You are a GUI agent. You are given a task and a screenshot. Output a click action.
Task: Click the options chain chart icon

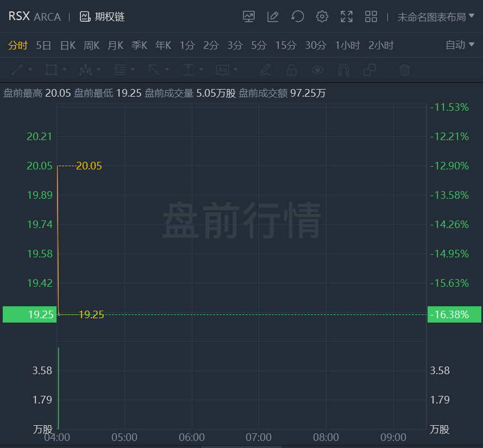click(85, 17)
